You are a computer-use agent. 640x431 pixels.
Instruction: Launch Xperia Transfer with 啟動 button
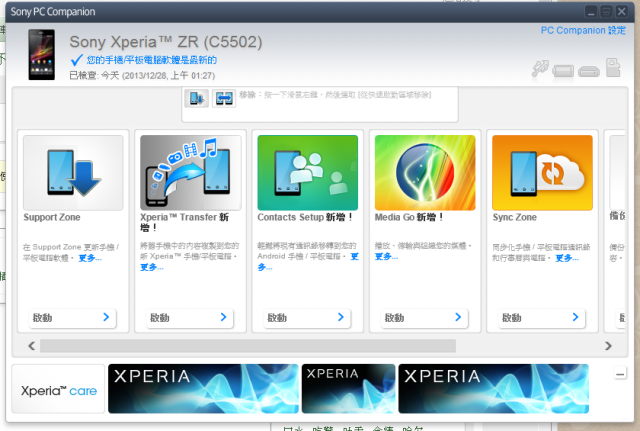pos(189,318)
